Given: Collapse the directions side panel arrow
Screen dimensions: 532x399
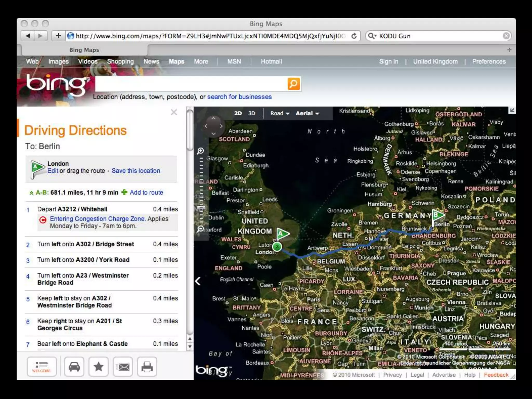Looking at the screenshot, I should coord(198,281).
